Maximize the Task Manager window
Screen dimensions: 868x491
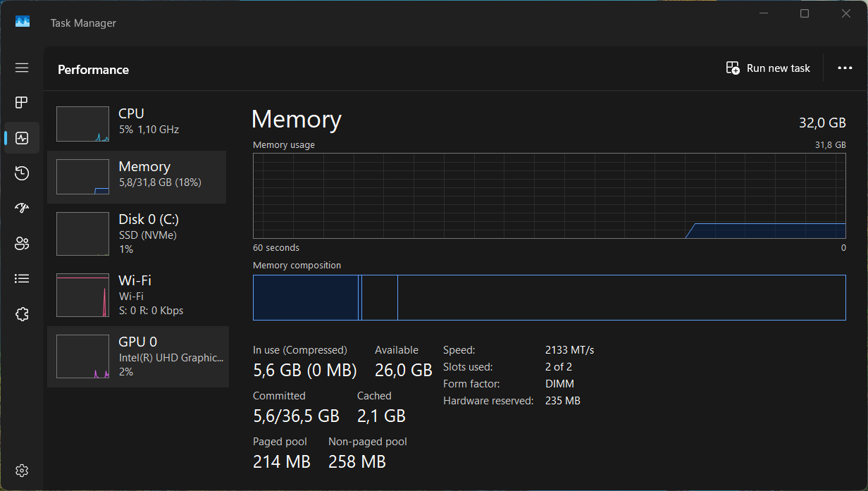tap(805, 13)
